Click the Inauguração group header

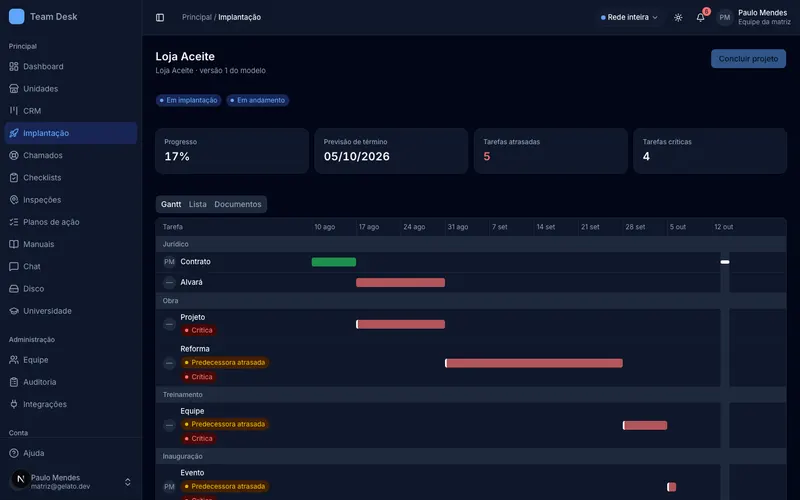470,457
